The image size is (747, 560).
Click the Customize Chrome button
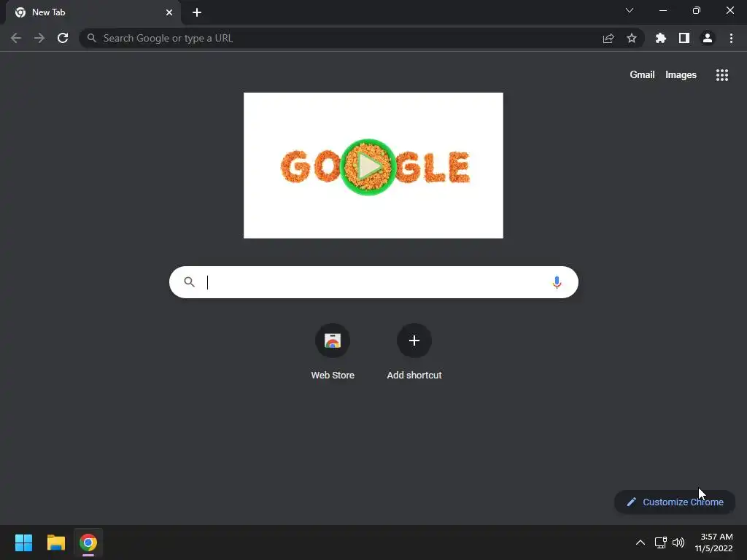(x=675, y=502)
